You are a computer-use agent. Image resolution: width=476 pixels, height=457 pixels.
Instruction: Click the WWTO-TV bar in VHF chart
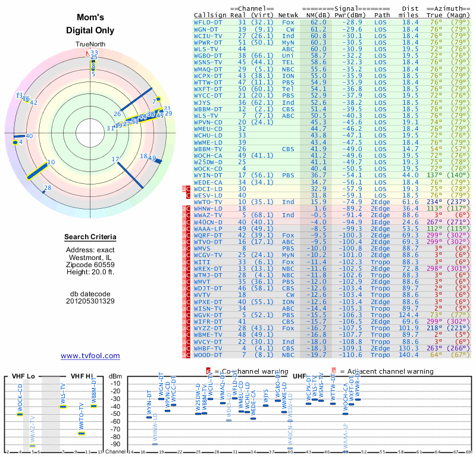click(82, 434)
